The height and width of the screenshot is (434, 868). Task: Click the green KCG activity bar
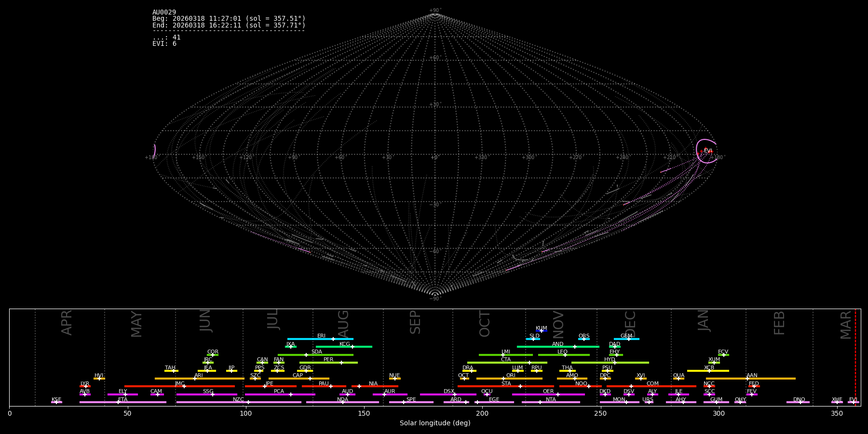coord(344,347)
